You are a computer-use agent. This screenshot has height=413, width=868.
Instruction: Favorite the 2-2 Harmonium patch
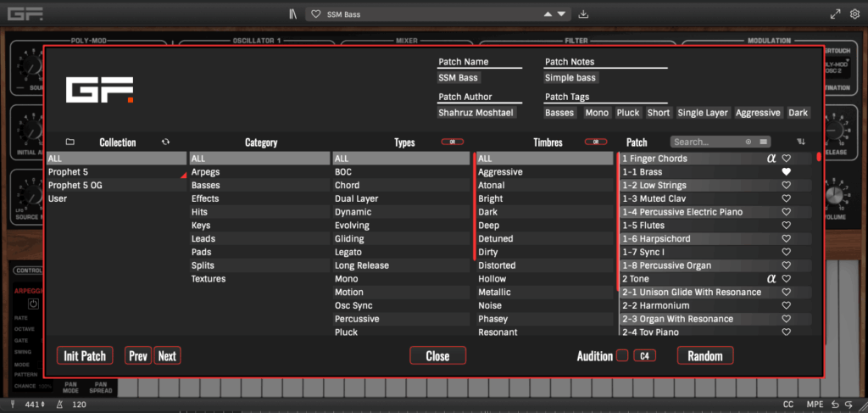(x=786, y=305)
